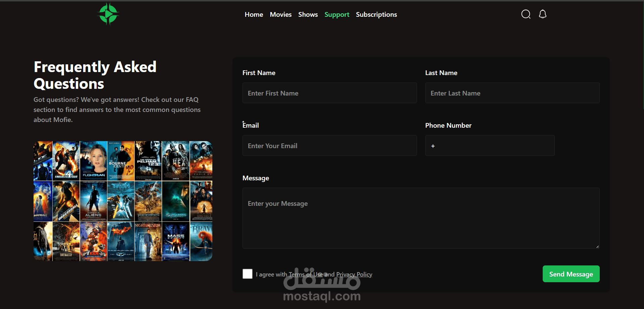The width and height of the screenshot is (644, 309).
Task: Open the Bourne Identity poster
Action: coord(121,161)
